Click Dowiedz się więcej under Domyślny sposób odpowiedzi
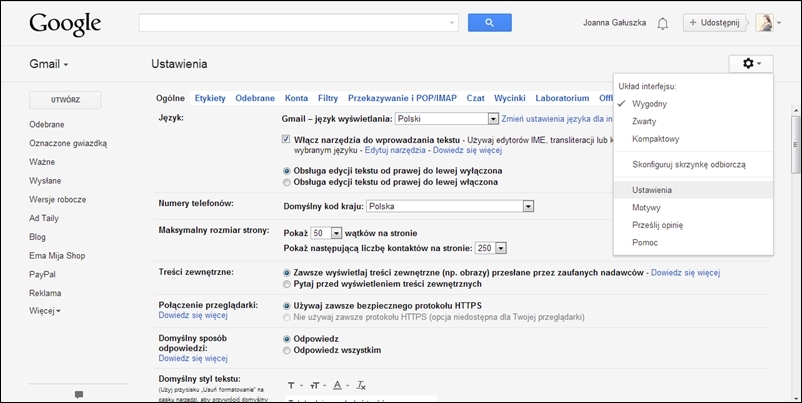Viewport: 802px width, 403px height. [x=193, y=359]
